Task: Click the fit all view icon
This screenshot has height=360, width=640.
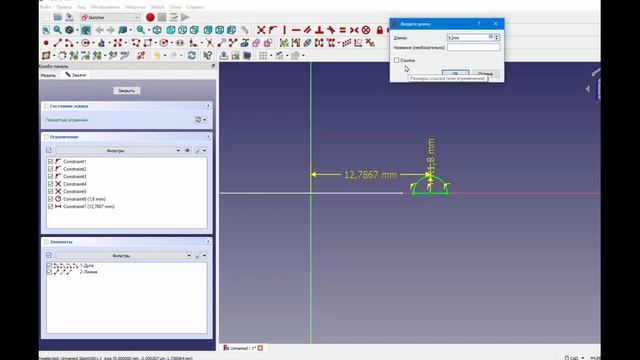Action: [x=46, y=30]
